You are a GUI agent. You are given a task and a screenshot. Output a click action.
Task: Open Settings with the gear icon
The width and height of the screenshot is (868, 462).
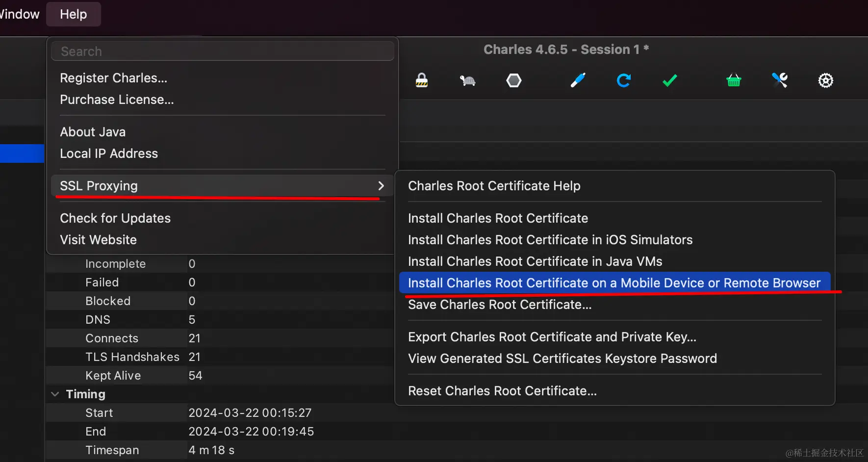pyautogui.click(x=826, y=80)
